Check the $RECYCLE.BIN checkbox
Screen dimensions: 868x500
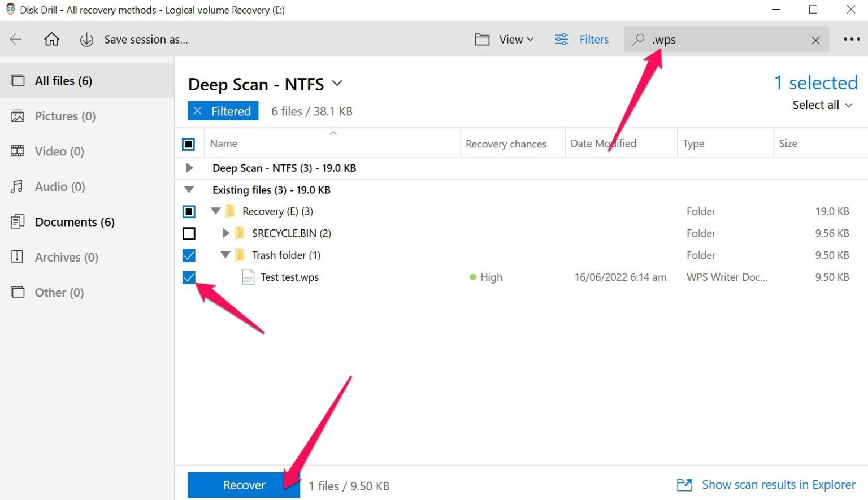[x=189, y=233]
